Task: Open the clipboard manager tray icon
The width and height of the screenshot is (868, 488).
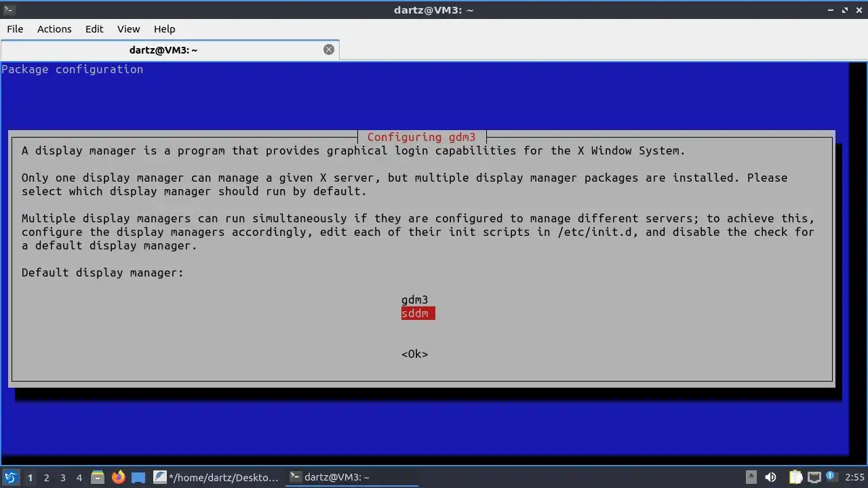Action: pos(795,477)
